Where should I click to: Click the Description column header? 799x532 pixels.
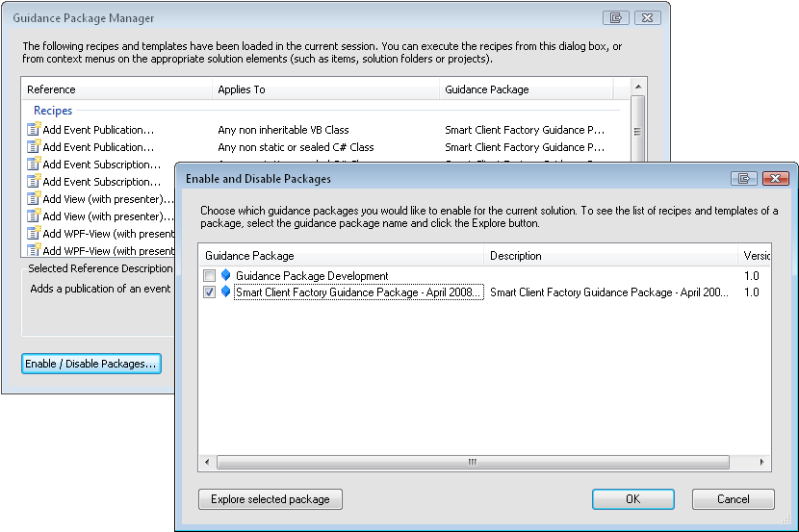click(x=610, y=256)
